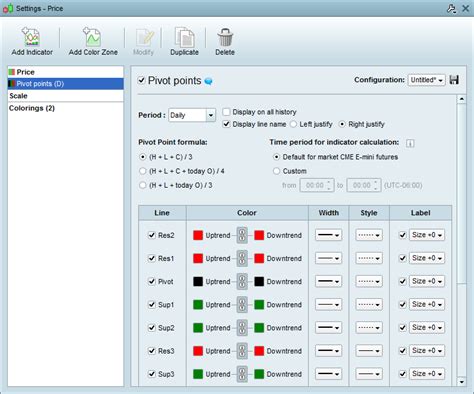The height and width of the screenshot is (394, 474).
Task: Select the Left justify radio button
Action: tap(293, 124)
